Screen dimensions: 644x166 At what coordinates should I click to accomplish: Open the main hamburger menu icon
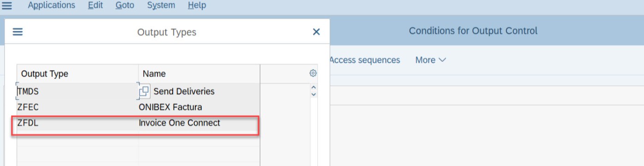[7, 6]
